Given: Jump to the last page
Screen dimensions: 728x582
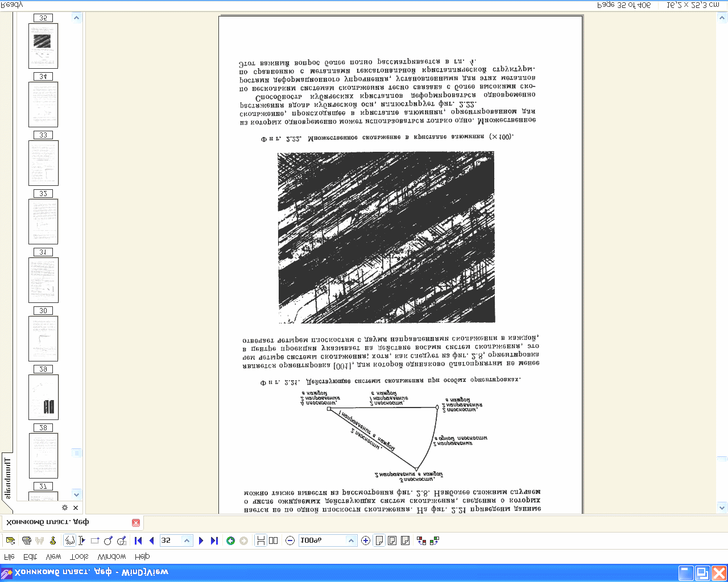Looking at the screenshot, I should point(214,541).
